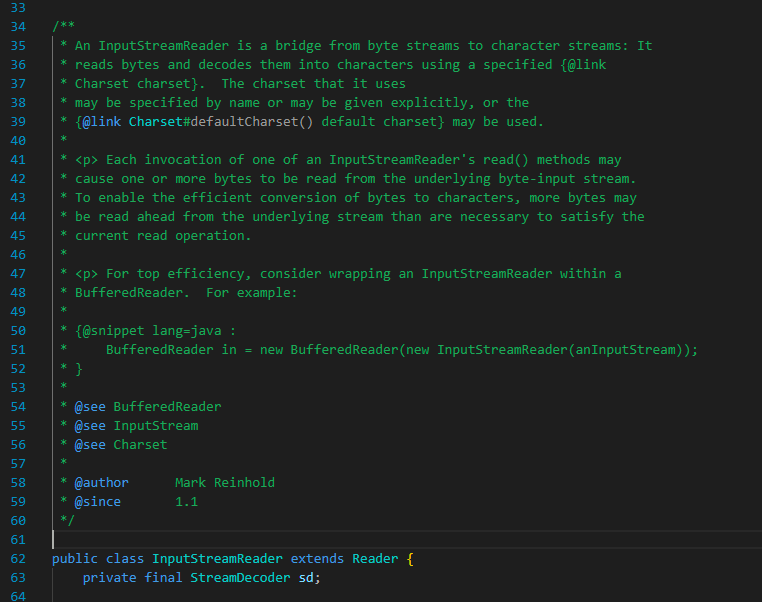
Task: Click the @see InputStream reference
Action: click(155, 426)
